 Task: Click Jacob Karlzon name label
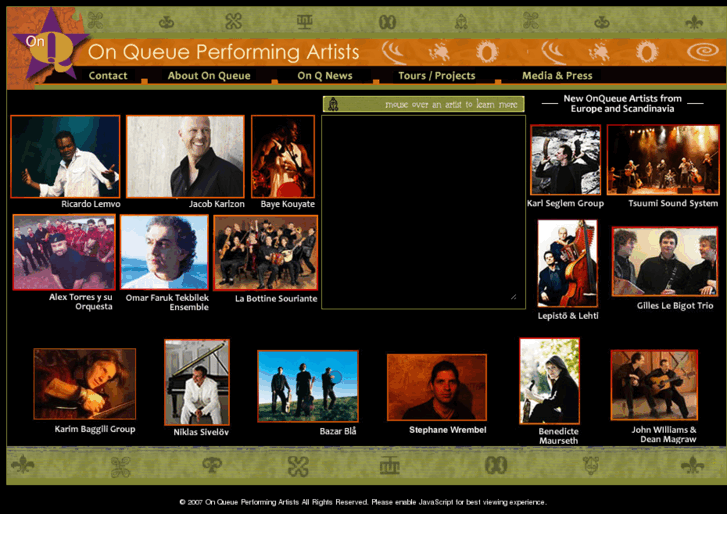[x=217, y=204]
